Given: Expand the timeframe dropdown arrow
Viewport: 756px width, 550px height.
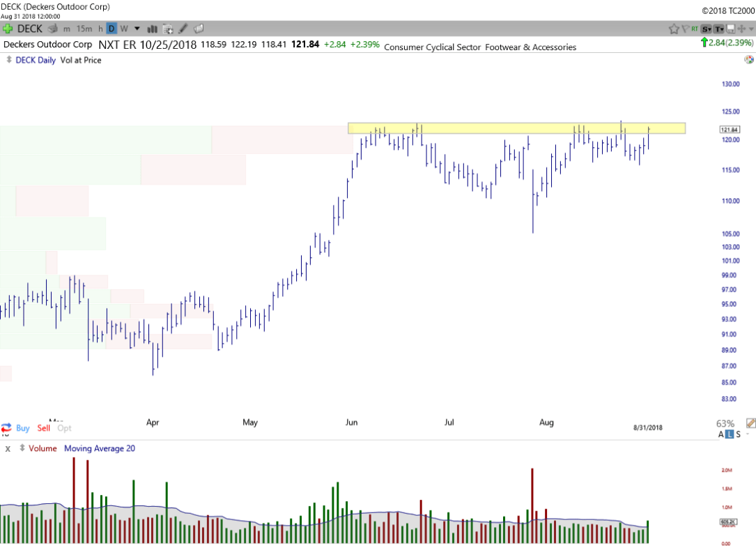Looking at the screenshot, I should coord(137,29).
